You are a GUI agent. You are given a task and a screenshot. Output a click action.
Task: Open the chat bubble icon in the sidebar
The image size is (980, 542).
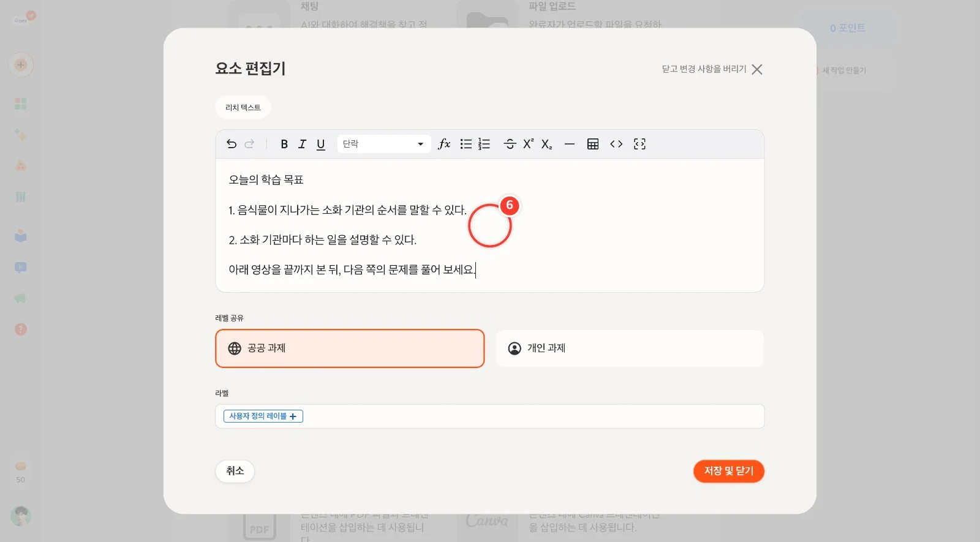(21, 268)
